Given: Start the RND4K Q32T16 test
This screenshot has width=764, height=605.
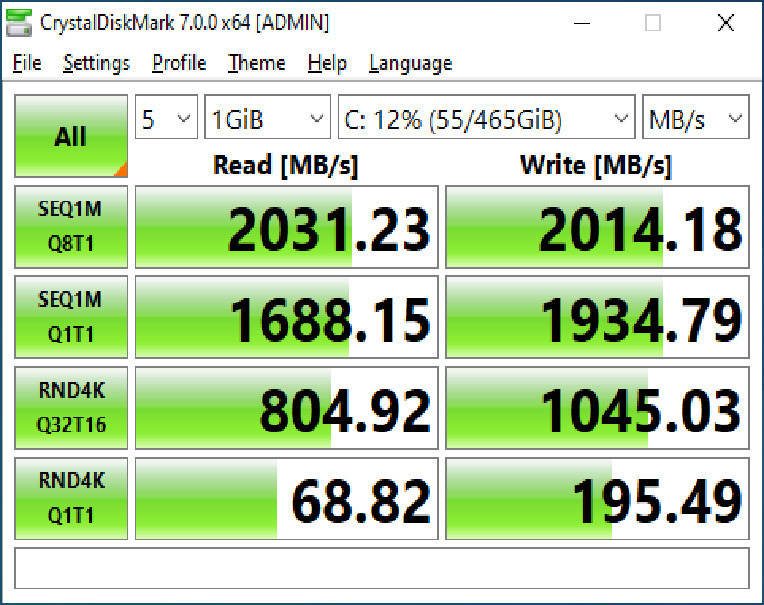Looking at the screenshot, I should click(x=71, y=408).
